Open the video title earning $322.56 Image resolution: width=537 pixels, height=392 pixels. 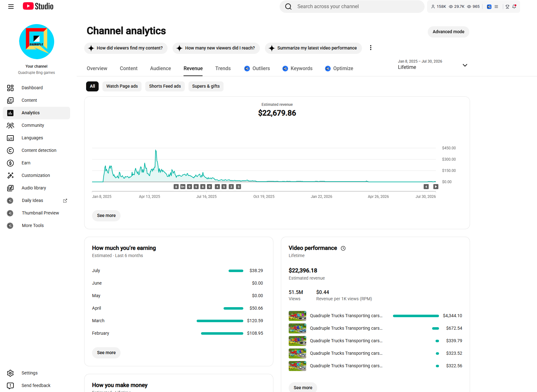(346, 366)
